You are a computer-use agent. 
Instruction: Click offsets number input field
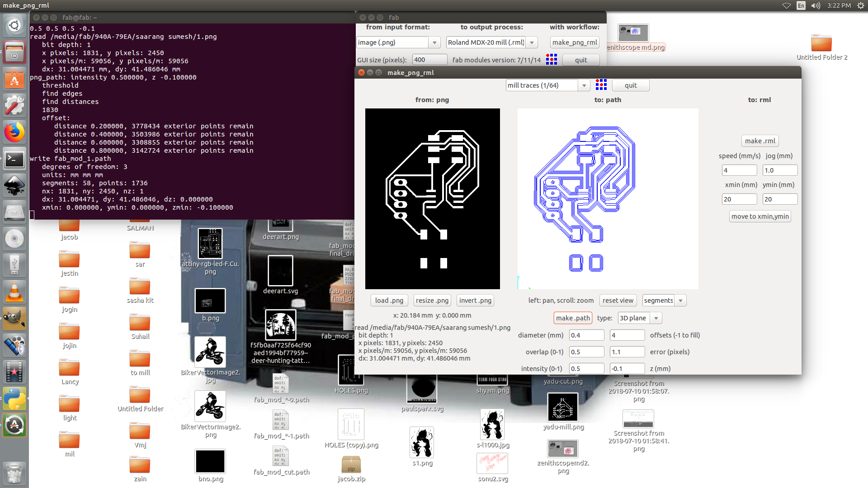click(627, 335)
